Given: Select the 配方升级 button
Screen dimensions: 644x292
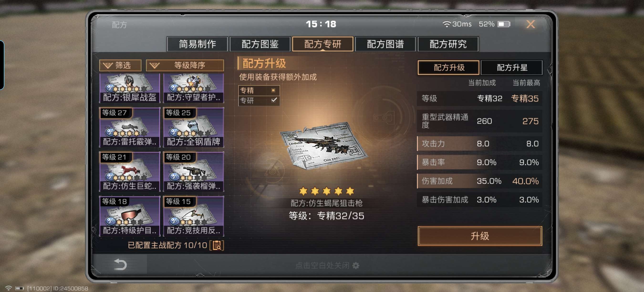Looking at the screenshot, I should point(448,68).
